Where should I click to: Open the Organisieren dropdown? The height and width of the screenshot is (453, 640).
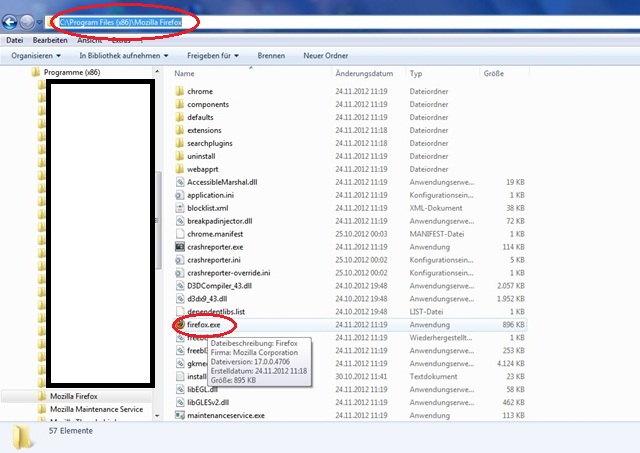tap(36, 56)
